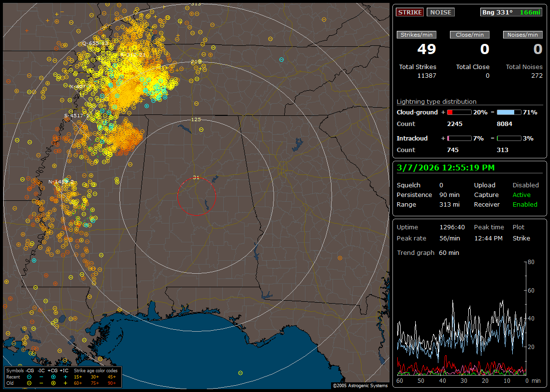Click the recent +IC cyan plus symbol

point(65,377)
